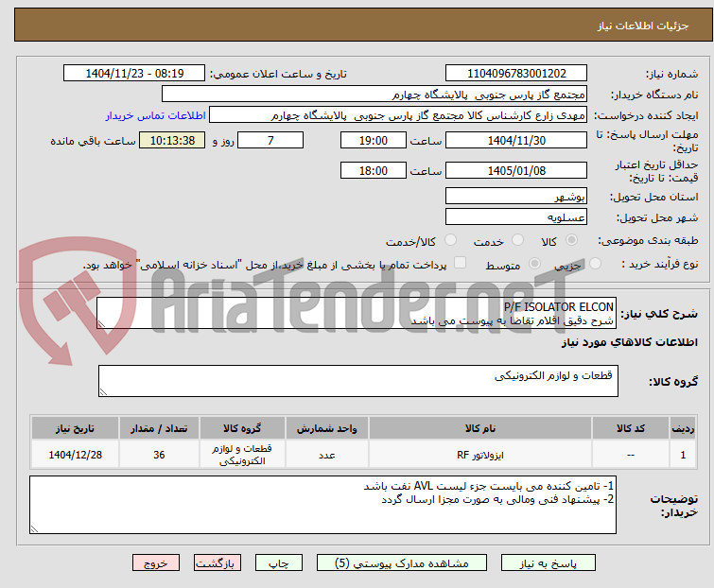Viewport: 714px width, 588px height.
Task: Click the resize handle of buyer notes box
Action: pos(34,528)
